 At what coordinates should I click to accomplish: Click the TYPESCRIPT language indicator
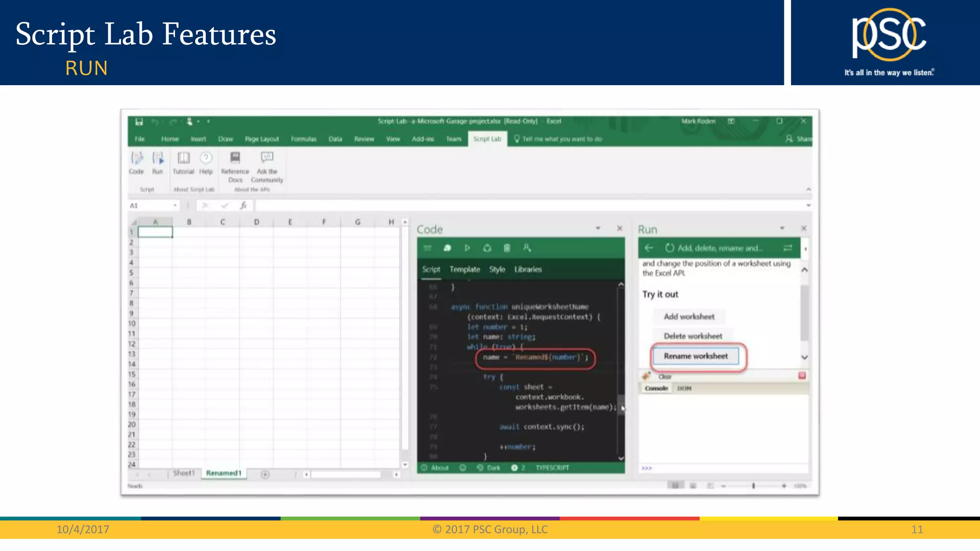552,468
